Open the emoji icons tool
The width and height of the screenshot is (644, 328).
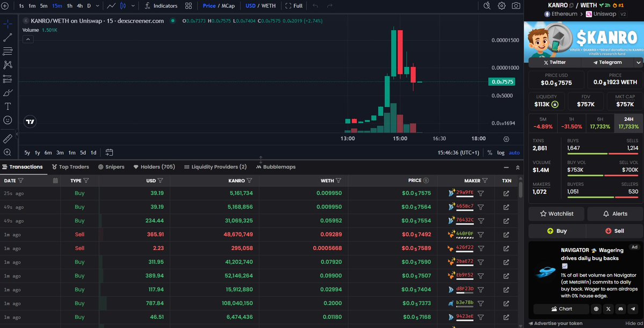click(8, 120)
